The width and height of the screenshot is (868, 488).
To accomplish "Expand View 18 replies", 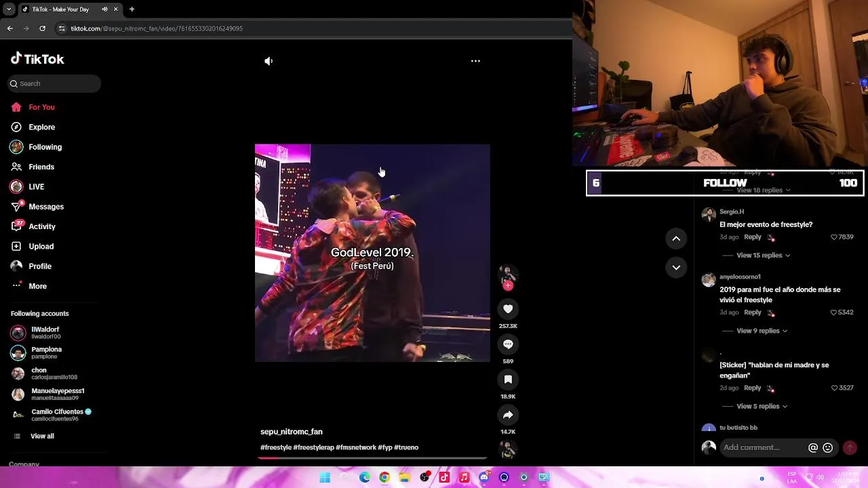I will coord(763,190).
